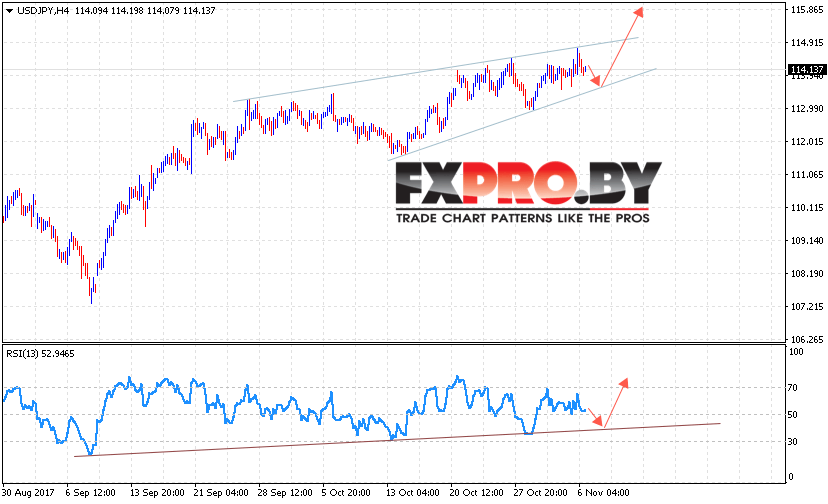Viewport: 828px width, 504px height.
Task: Click the 111.065 price axis label
Action: coord(806,175)
